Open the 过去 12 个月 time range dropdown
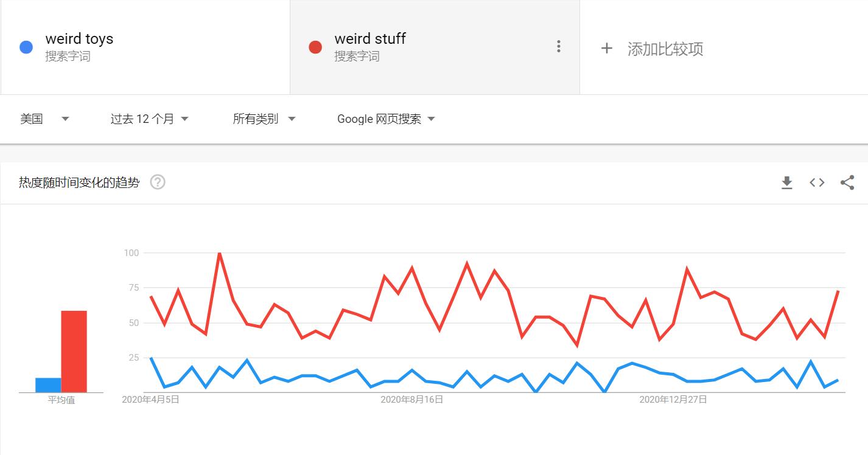 (x=149, y=119)
